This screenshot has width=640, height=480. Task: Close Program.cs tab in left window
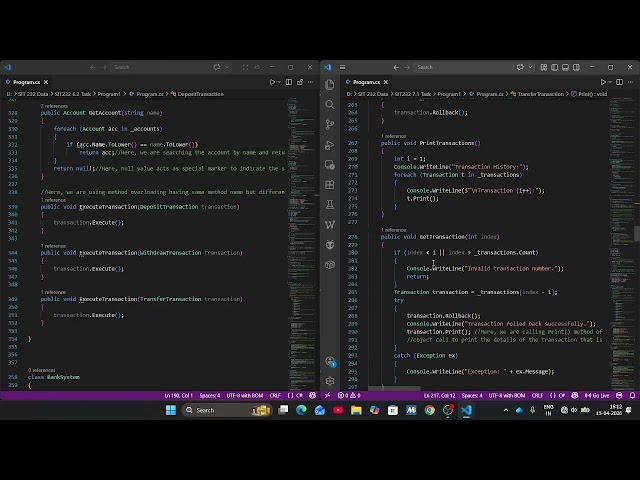point(46,82)
